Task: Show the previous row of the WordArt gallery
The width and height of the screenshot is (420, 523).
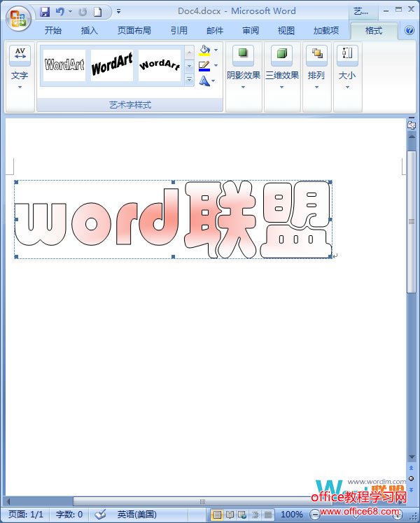Action: tap(189, 53)
